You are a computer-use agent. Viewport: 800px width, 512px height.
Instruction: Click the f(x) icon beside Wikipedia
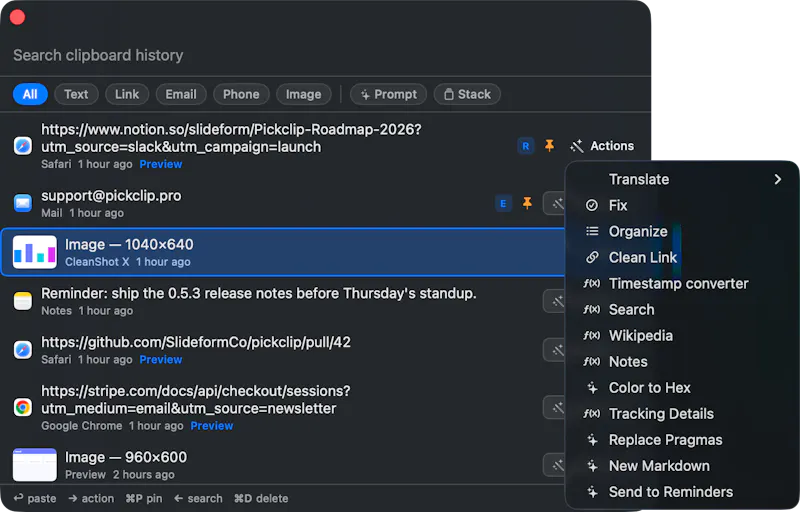coord(592,335)
